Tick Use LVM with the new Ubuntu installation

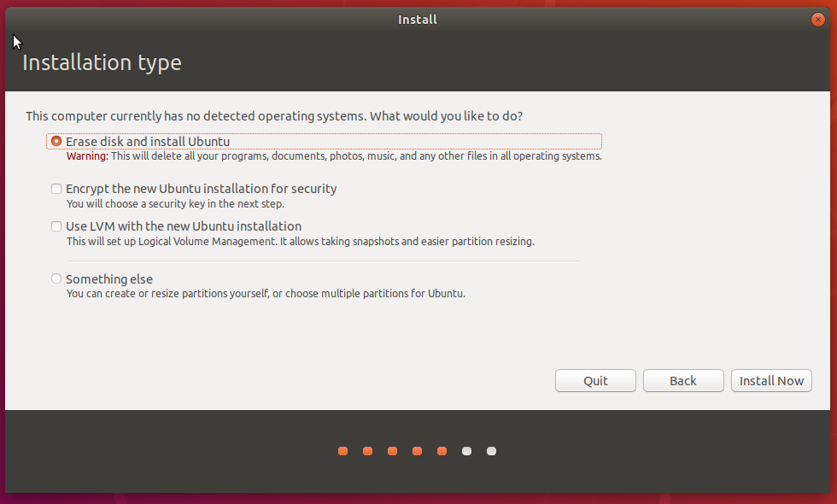tap(56, 227)
